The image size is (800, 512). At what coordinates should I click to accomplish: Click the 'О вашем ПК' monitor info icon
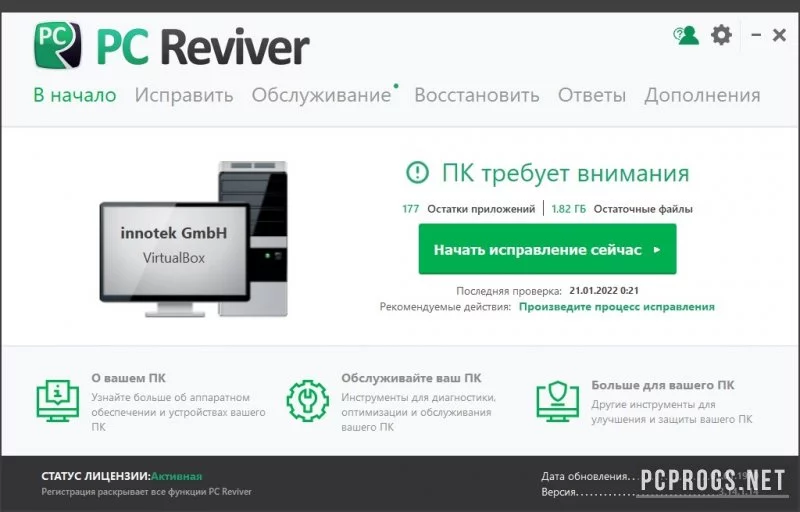pos(58,400)
